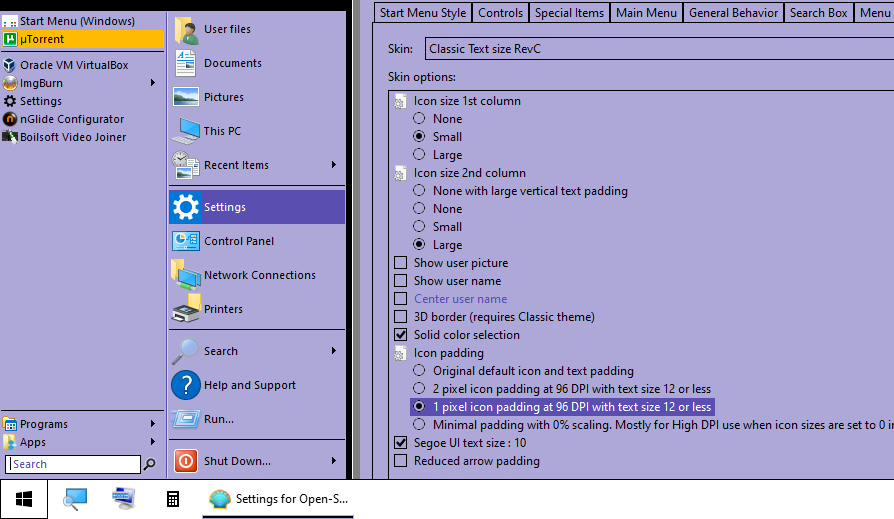Click Shut Down... button
Image resolution: width=894 pixels, height=519 pixels.
237,461
